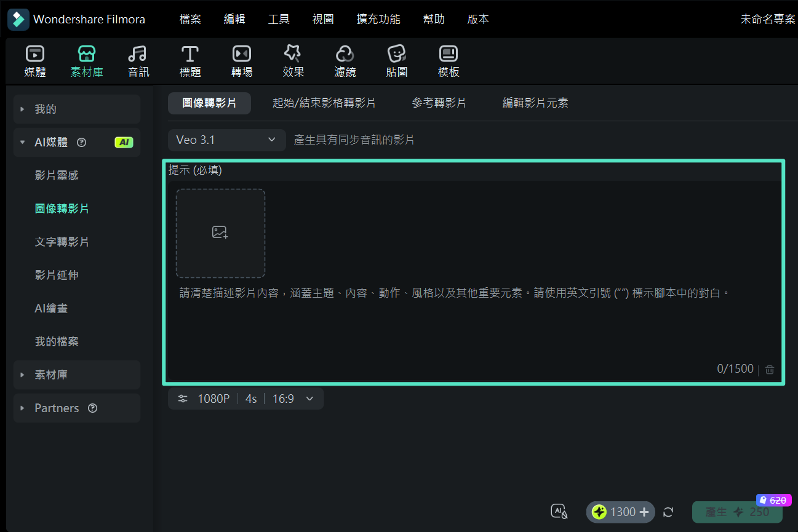Click the AI prompt writing icon

tap(559, 511)
